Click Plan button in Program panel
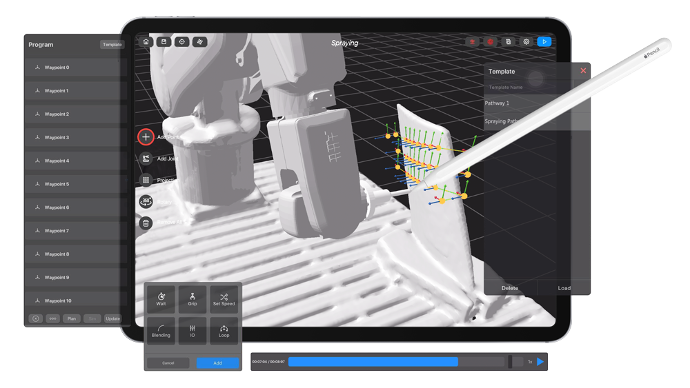Image resolution: width=690 pixels, height=388 pixels. coord(72,318)
